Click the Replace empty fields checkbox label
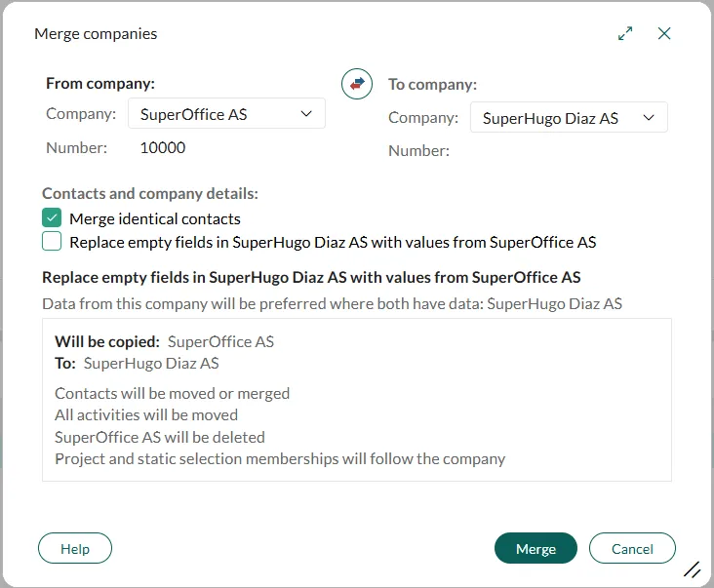Screen dimensions: 714x588 pos(332,242)
